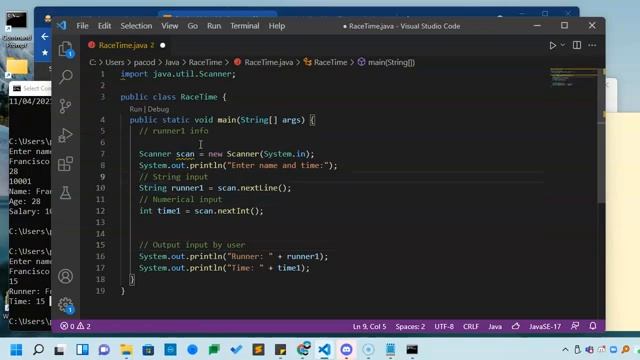Open the Command Prompt desktop shortcut
The width and height of the screenshot is (640, 360).
tap(16, 29)
